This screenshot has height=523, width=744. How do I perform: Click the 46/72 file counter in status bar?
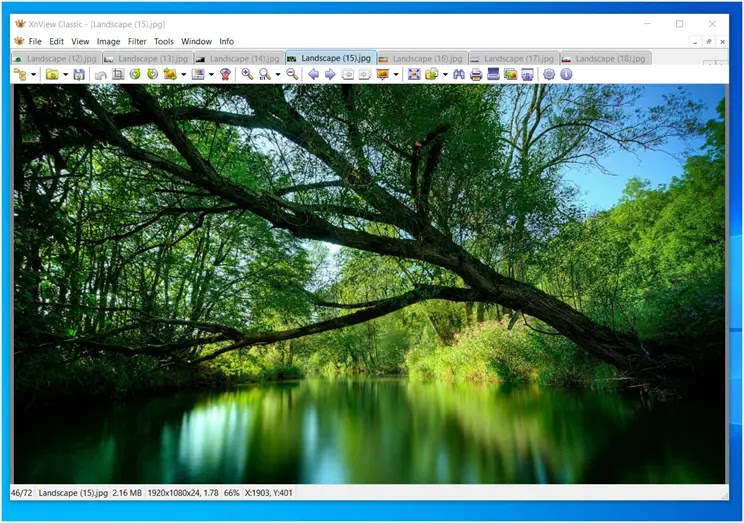coord(21,493)
